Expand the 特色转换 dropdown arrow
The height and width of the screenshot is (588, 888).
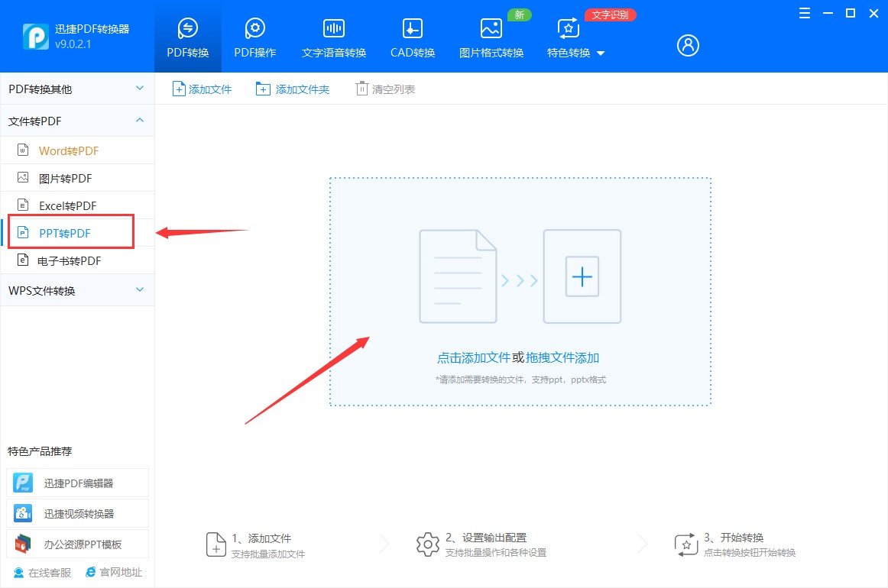601,53
